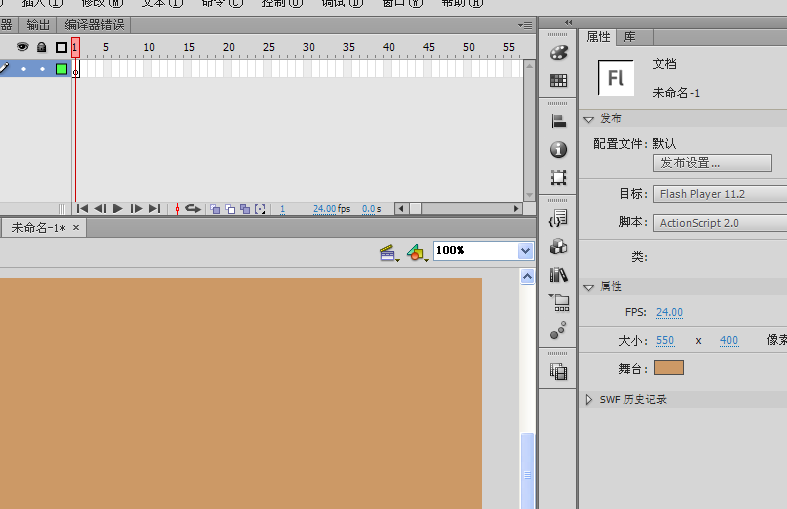The image size is (787, 509).
Task: Play the timeline animation
Action: pyautogui.click(x=117, y=208)
